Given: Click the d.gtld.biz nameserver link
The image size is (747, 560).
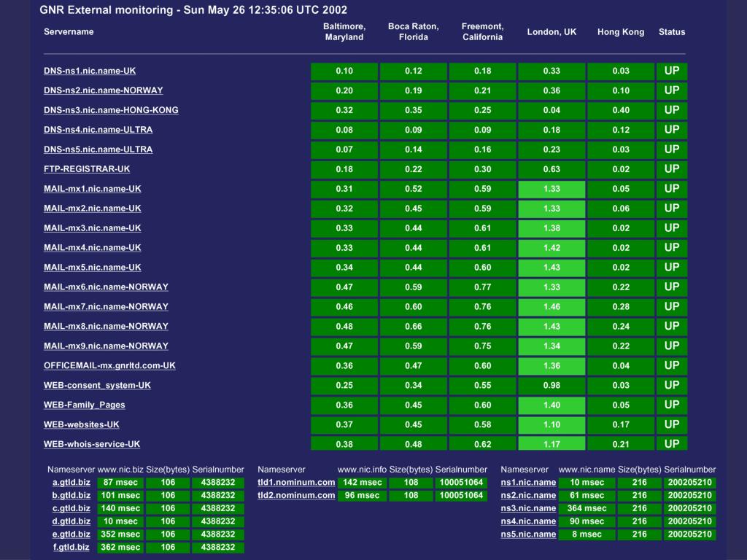Looking at the screenshot, I should 71,521.
